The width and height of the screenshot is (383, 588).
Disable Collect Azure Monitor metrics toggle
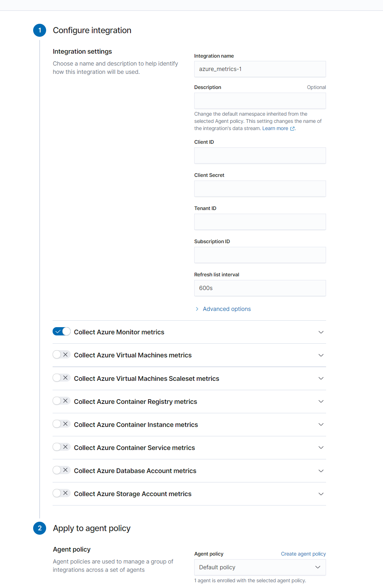pos(62,331)
